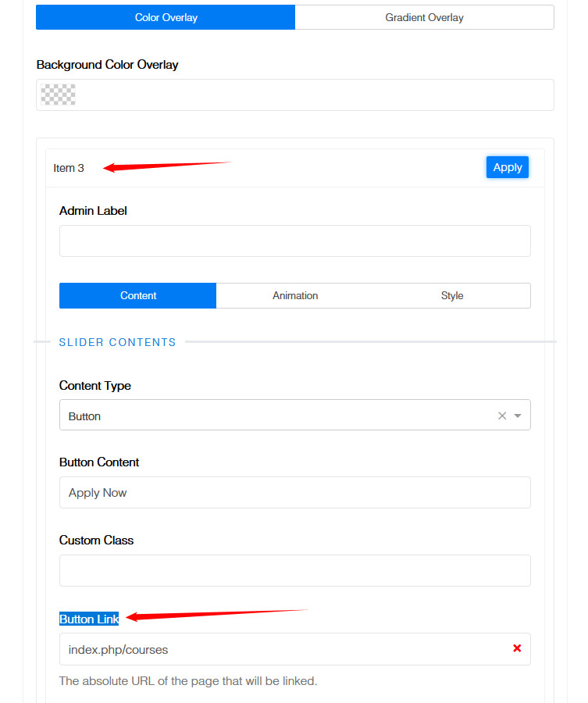Open the Style tab
This screenshot has width=588, height=703.
click(x=452, y=295)
